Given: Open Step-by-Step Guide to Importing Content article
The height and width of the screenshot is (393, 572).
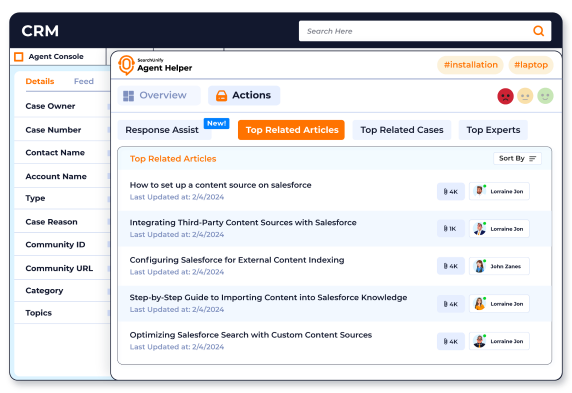Looking at the screenshot, I should tap(268, 297).
